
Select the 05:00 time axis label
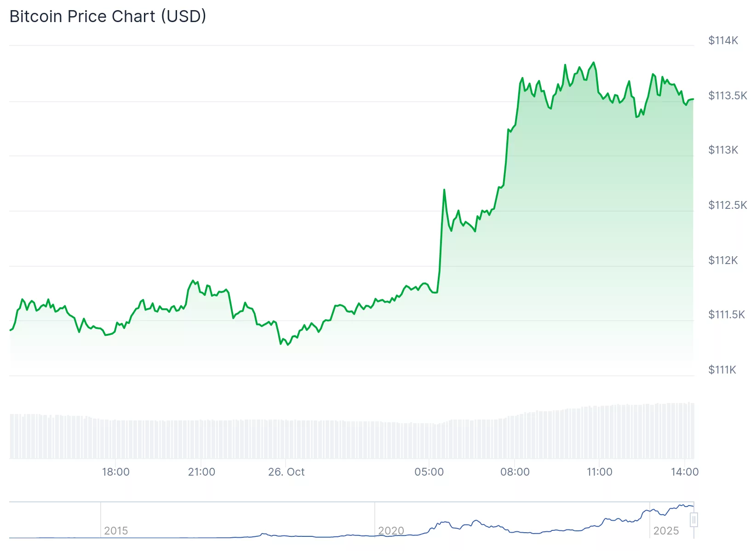click(429, 472)
